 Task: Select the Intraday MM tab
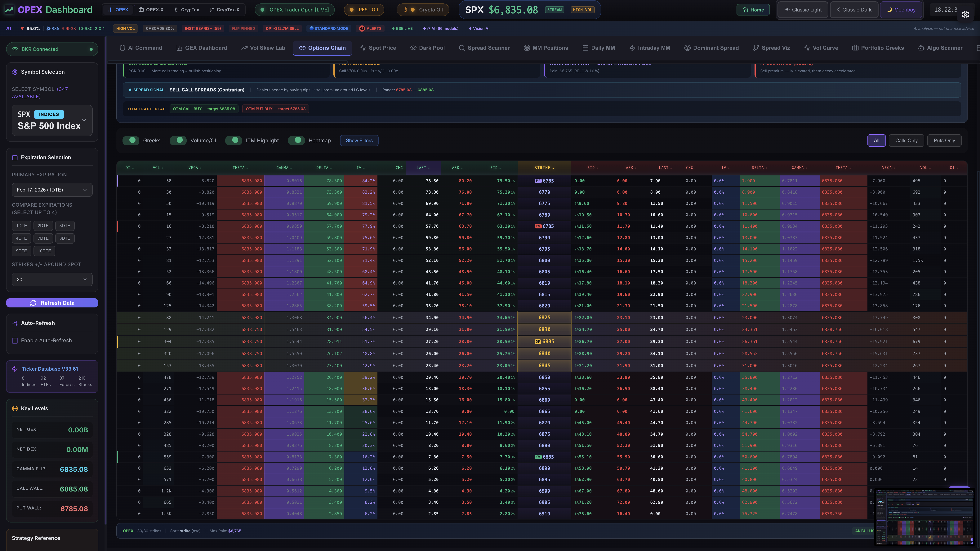649,47
